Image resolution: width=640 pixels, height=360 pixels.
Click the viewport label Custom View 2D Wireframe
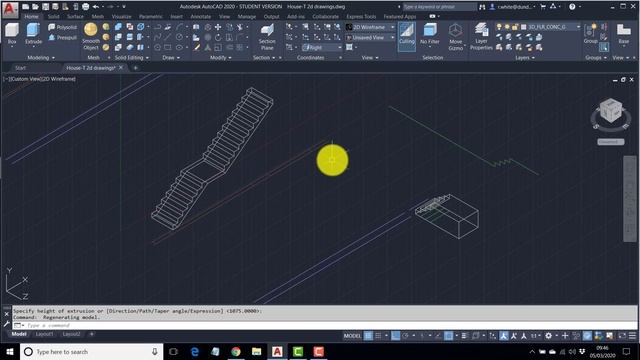[x=40, y=79]
